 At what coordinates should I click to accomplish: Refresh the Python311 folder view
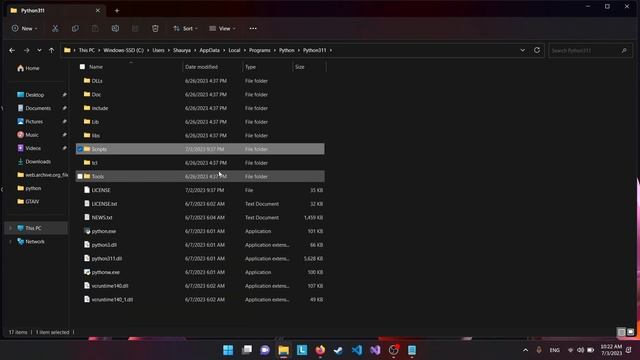click(x=537, y=50)
